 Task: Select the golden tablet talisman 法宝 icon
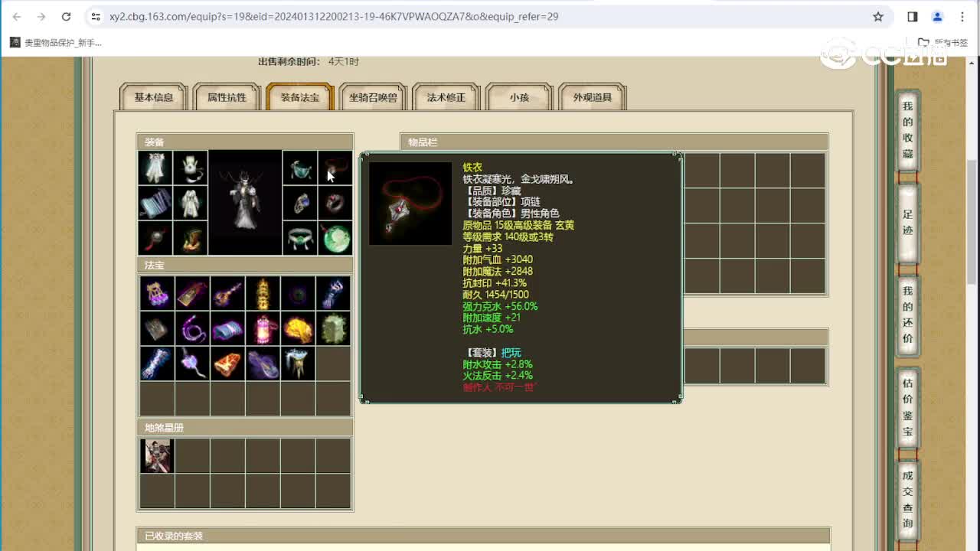[192, 293]
